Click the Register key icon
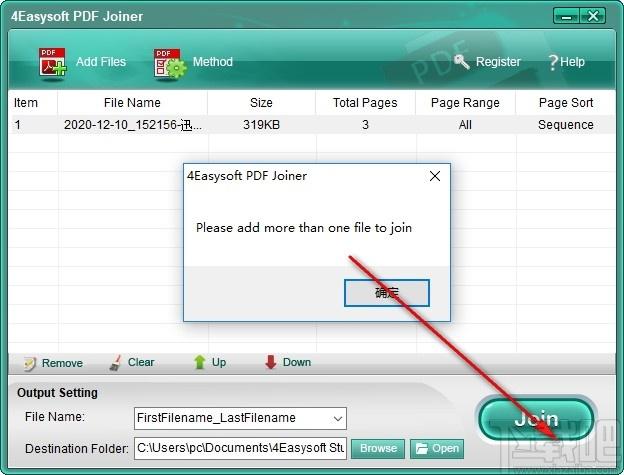624x475 pixels. tap(462, 62)
